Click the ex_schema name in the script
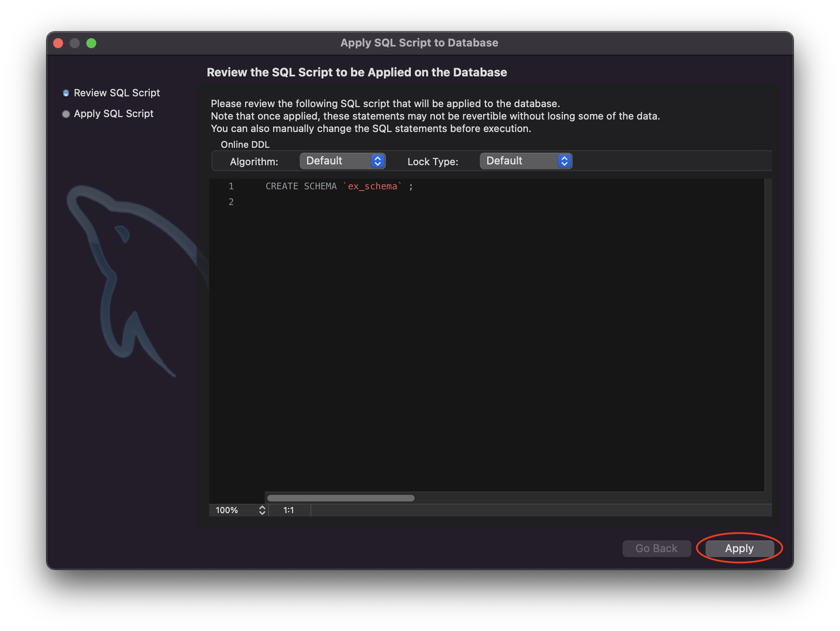The image size is (840, 631). pyautogui.click(x=372, y=186)
